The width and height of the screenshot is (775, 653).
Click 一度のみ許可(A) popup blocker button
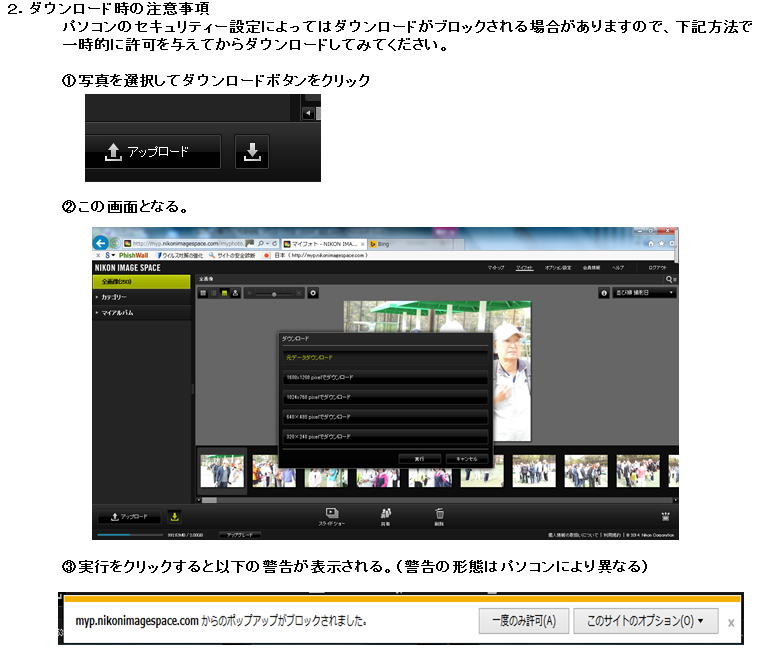[x=524, y=621]
